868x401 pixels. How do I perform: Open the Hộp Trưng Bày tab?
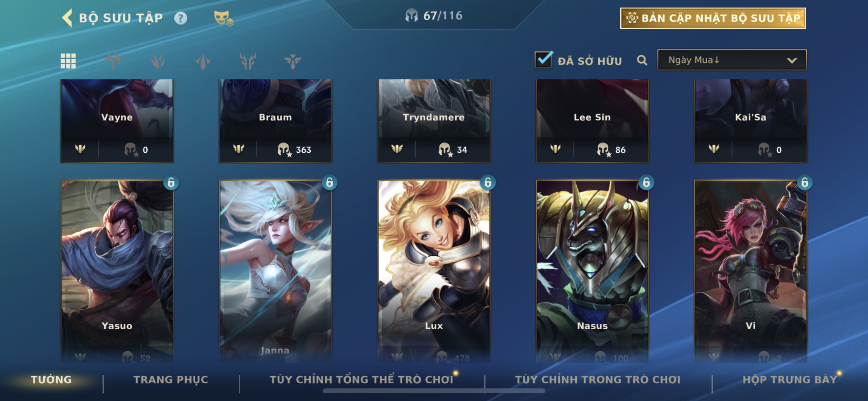click(x=790, y=379)
